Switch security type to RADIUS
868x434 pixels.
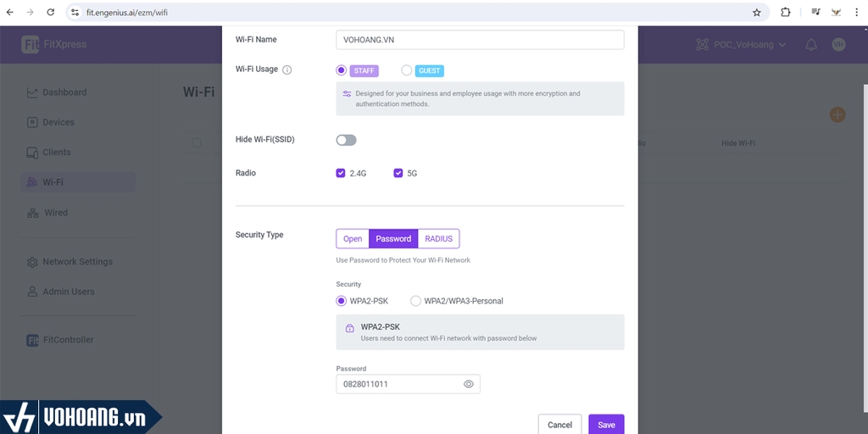438,239
